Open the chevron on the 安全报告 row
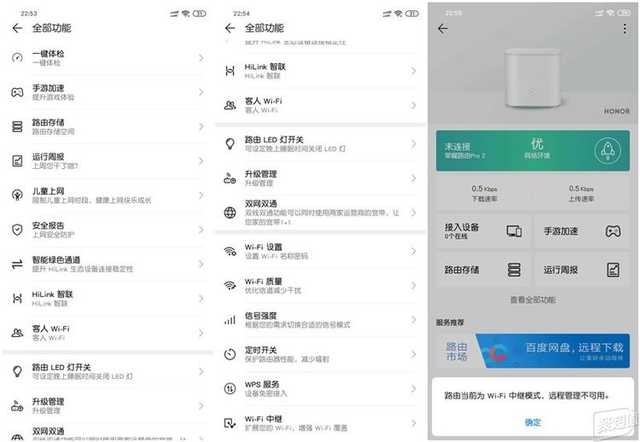The height and width of the screenshot is (442, 640). pyautogui.click(x=201, y=230)
